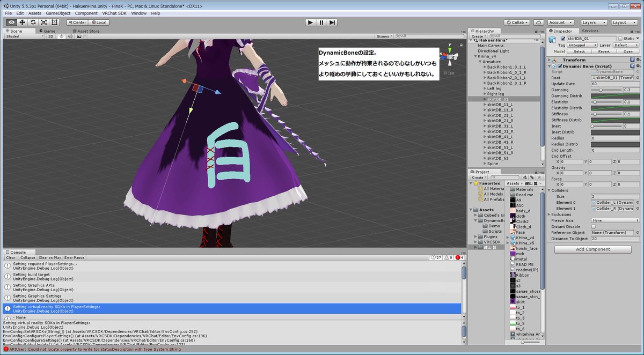Adjust the Damping slider
The width and height of the screenshot is (644, 355).
[x=606, y=90]
